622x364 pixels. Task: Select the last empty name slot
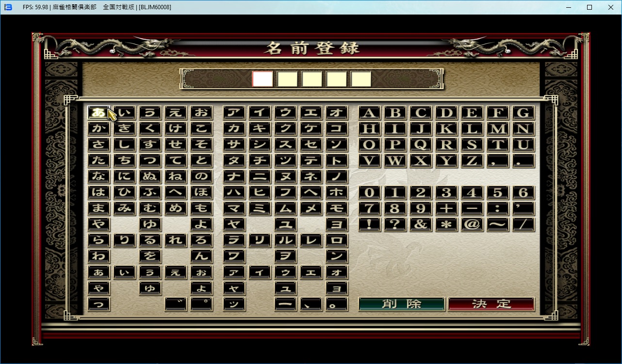pos(361,79)
